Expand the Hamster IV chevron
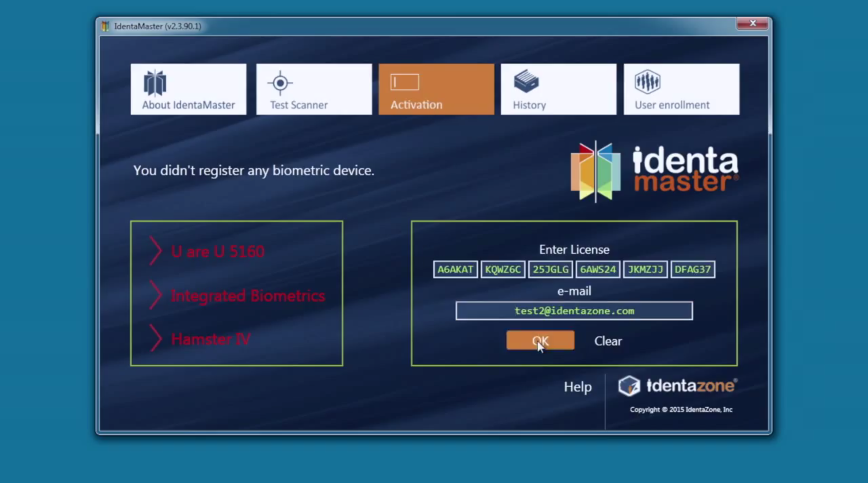This screenshot has height=483, width=868. tap(156, 339)
